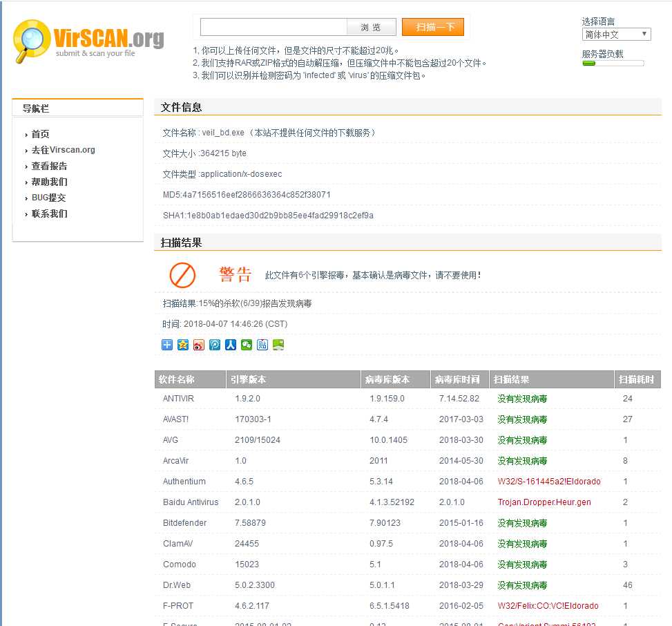This screenshot has width=672, height=626.
Task: Open more sharing options with plus icon
Action: point(166,344)
